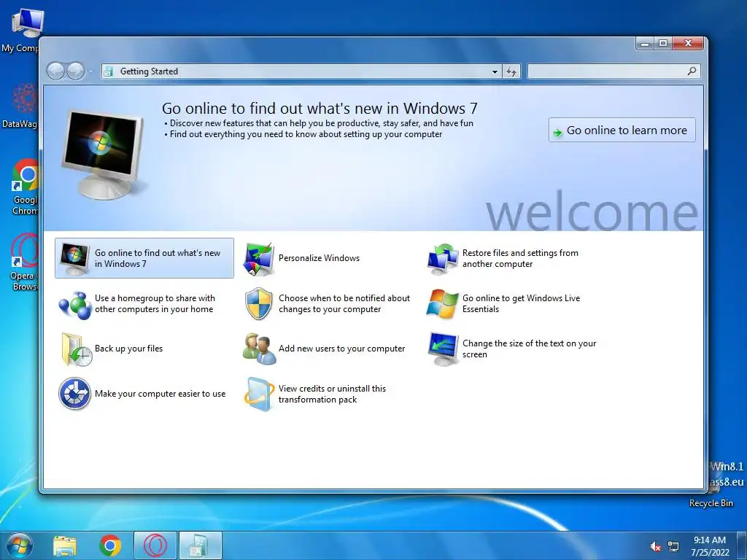Open the Ease of Access icon
This screenshot has width=747, height=560.
pyautogui.click(x=75, y=394)
